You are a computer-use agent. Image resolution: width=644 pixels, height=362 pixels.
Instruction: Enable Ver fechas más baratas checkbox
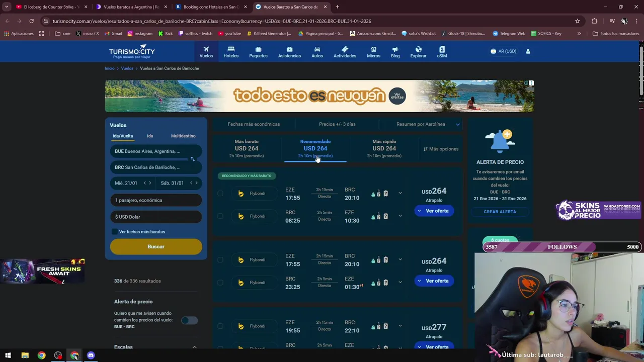(115, 232)
